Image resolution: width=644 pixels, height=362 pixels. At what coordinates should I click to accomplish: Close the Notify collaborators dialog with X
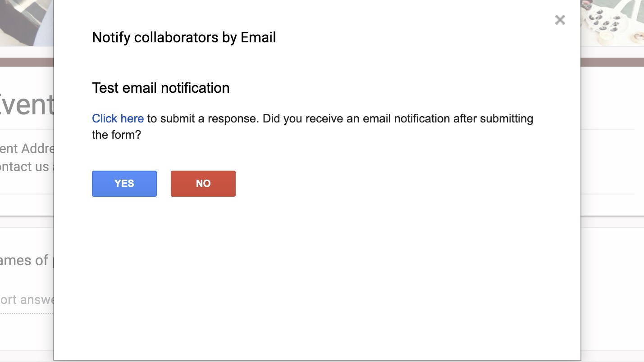(560, 20)
